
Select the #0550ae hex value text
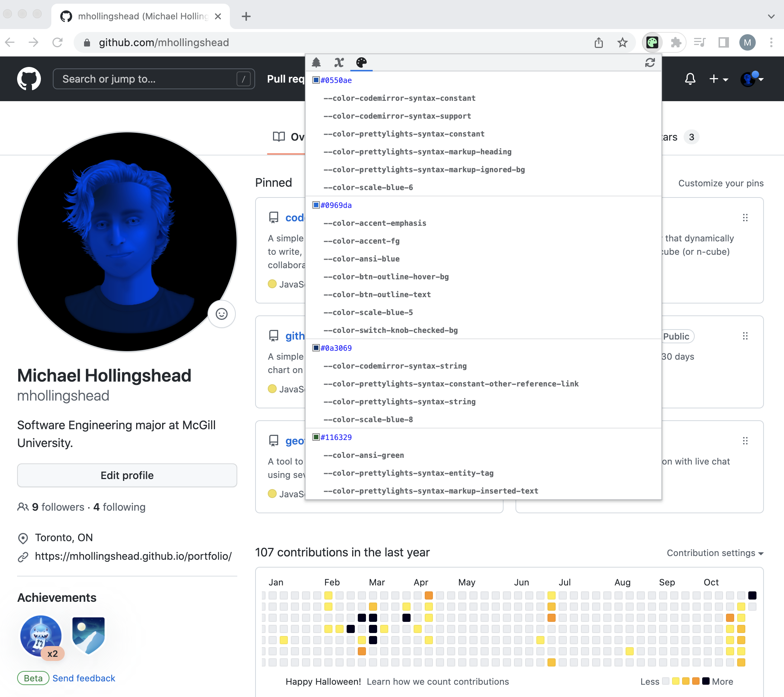click(336, 80)
